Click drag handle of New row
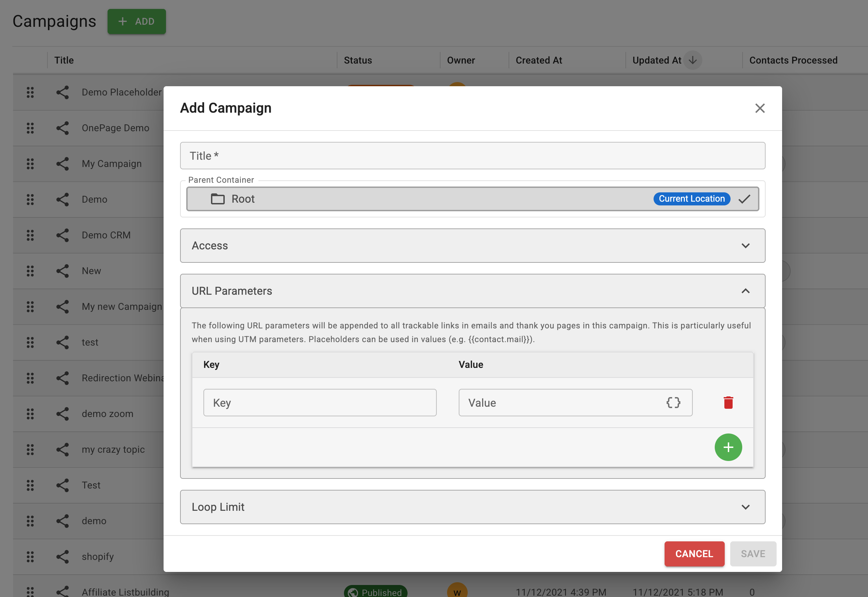868x597 pixels. coord(30,271)
